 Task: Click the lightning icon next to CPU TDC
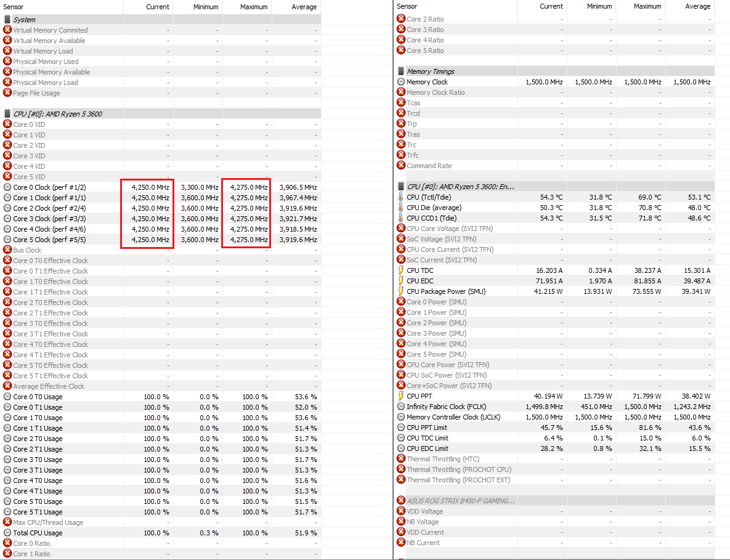(401, 270)
